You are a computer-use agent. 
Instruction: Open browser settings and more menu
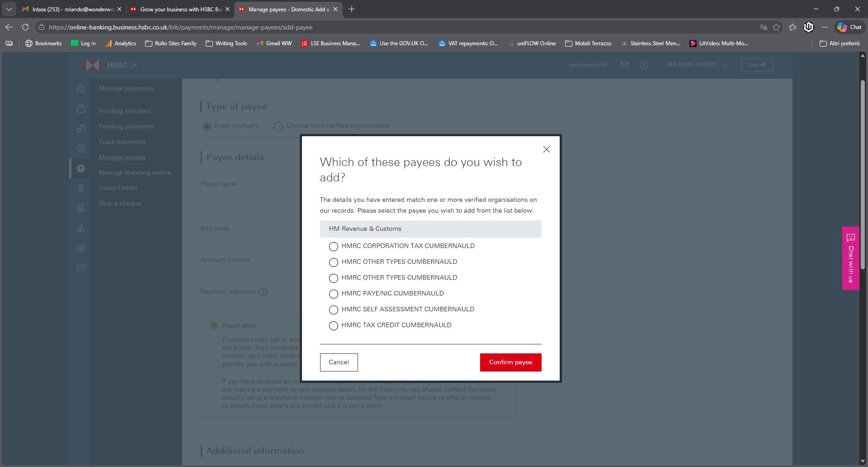coord(825,27)
